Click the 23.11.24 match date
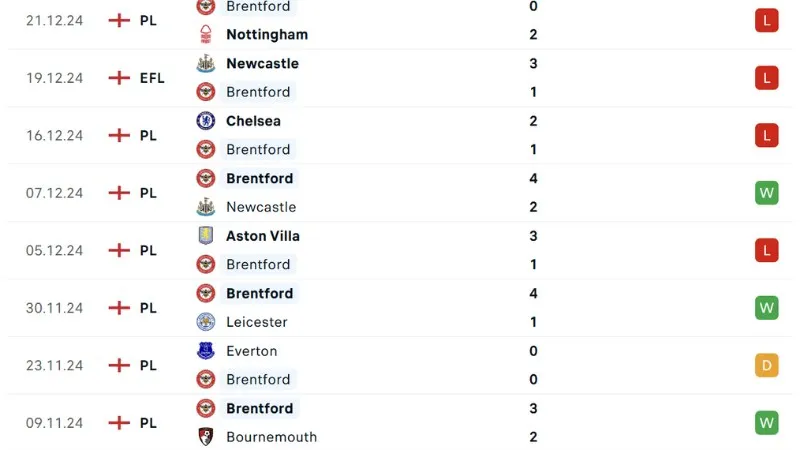 click(54, 365)
